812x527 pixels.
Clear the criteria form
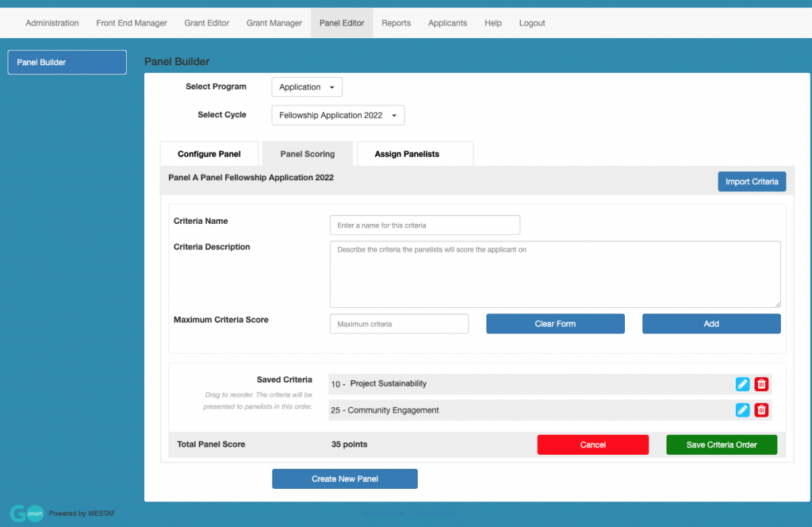554,323
